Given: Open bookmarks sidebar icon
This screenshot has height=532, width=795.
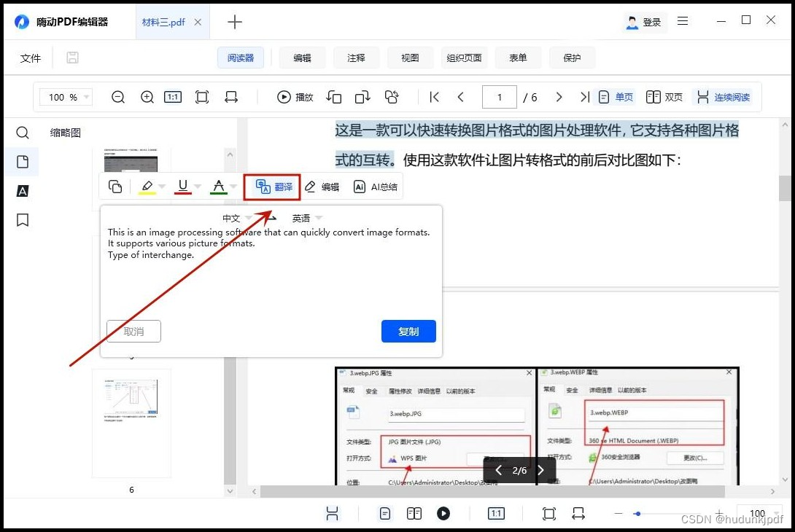Looking at the screenshot, I should [23, 220].
